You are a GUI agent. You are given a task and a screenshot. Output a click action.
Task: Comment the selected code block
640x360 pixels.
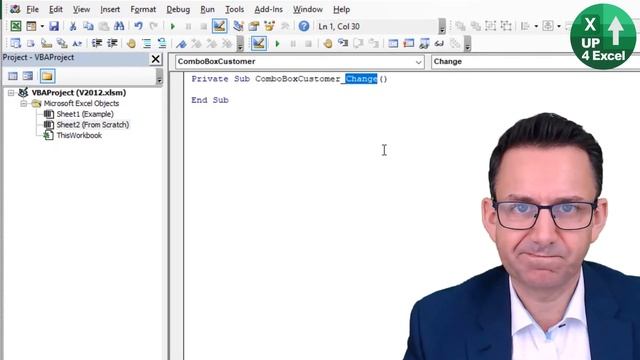point(147,43)
